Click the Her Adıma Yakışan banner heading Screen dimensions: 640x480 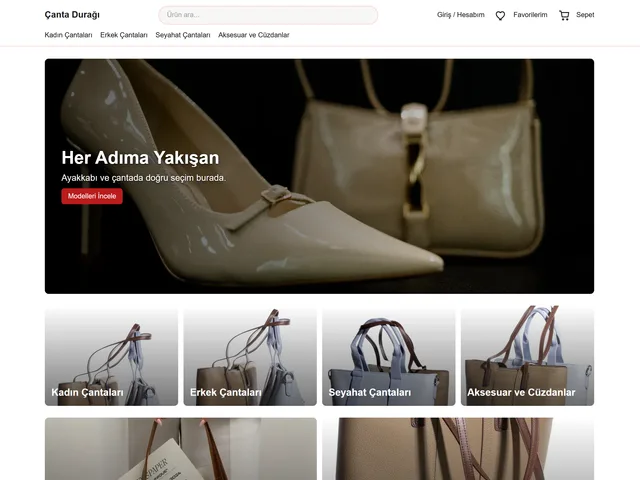140,158
